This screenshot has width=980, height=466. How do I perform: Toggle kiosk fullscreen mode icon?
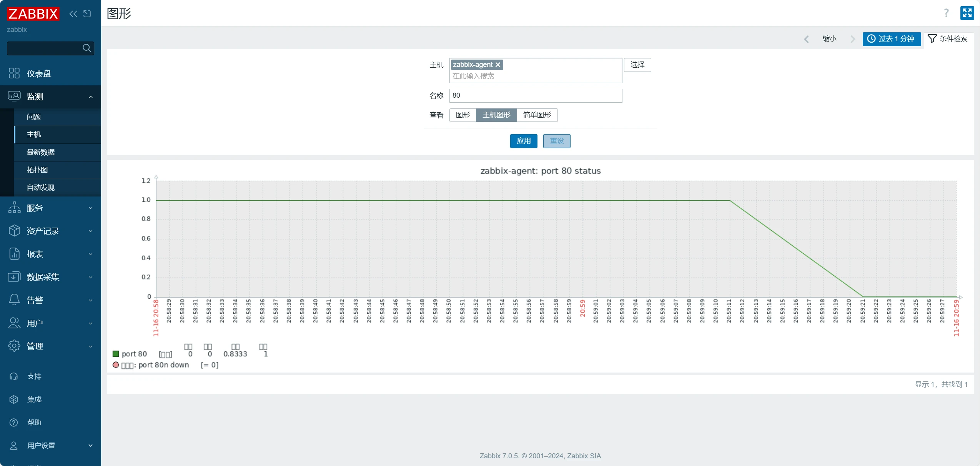(967, 13)
